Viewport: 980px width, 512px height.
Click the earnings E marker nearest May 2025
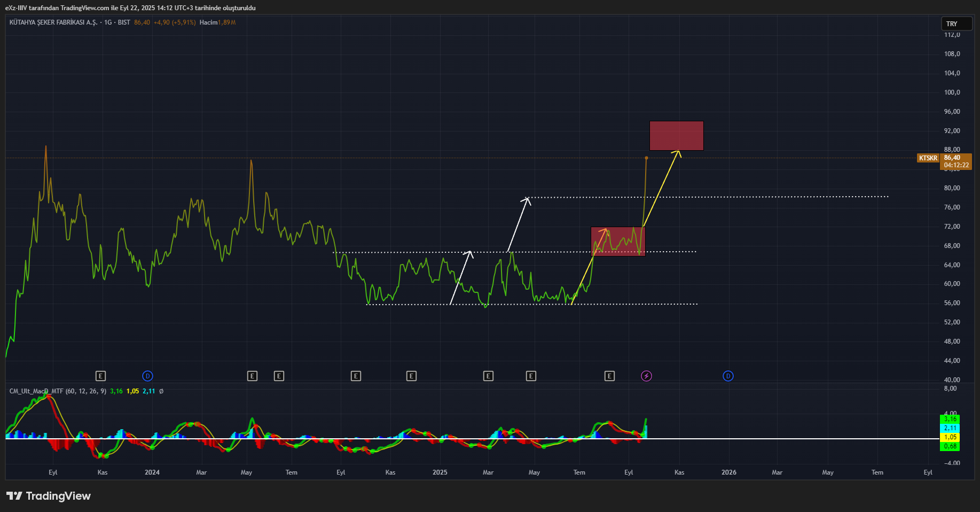coord(531,376)
